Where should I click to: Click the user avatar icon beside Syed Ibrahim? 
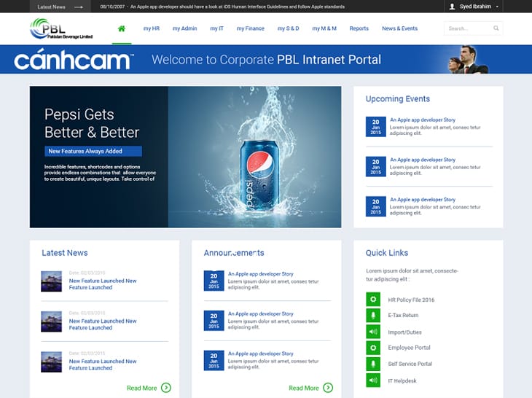coord(452,7)
